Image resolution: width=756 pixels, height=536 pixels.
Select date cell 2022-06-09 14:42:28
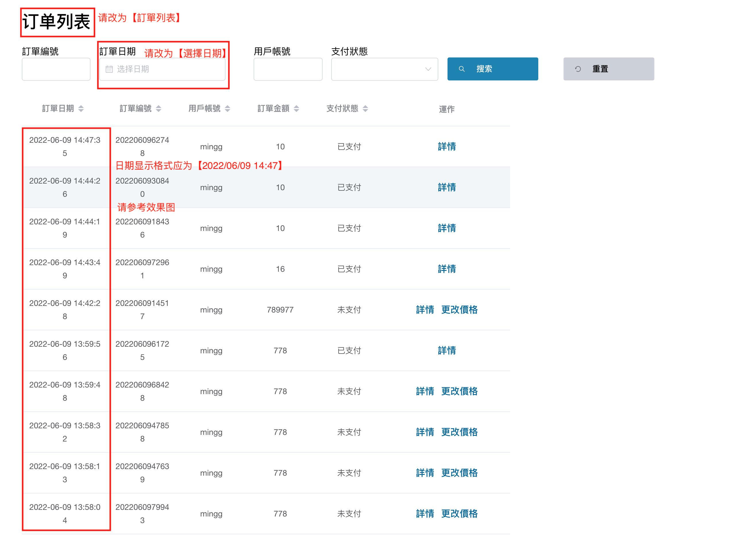pos(65,310)
